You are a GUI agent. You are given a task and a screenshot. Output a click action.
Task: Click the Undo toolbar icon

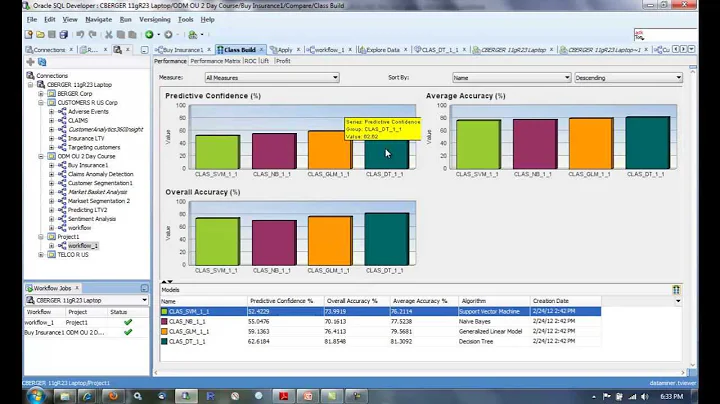click(80, 34)
